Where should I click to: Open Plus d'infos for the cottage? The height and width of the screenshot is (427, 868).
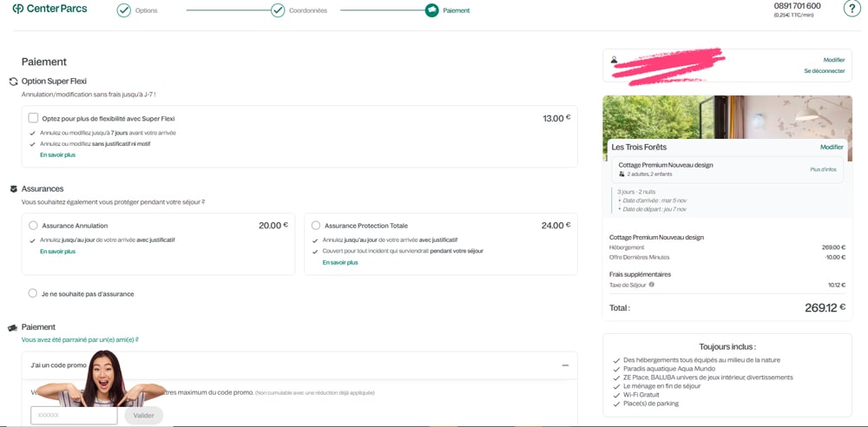[823, 169]
